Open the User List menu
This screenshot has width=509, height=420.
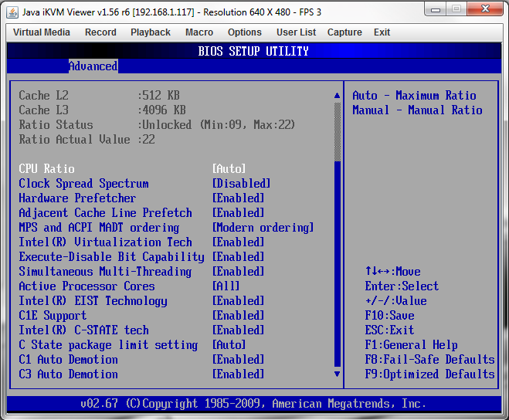click(296, 32)
